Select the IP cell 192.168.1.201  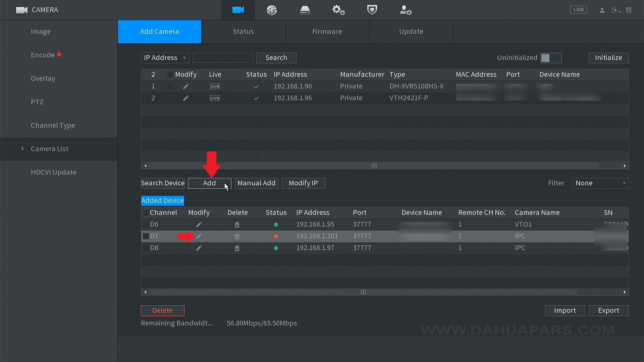pyautogui.click(x=317, y=236)
